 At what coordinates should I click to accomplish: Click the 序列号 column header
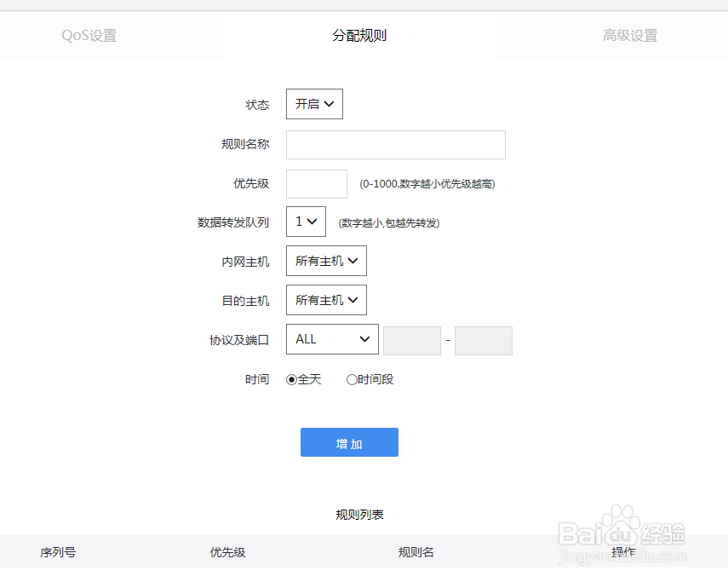[x=58, y=552]
